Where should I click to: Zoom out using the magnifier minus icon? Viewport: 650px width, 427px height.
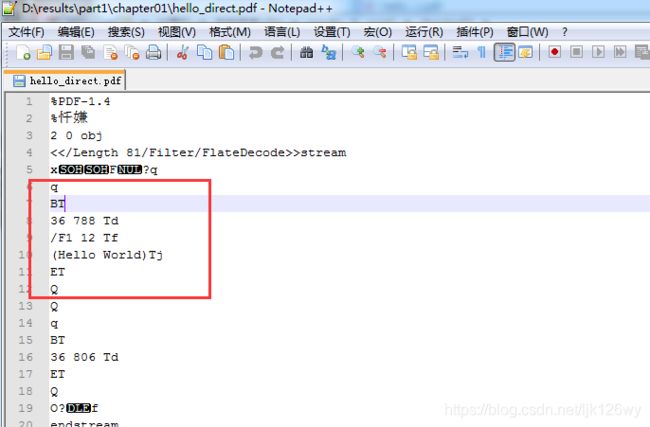click(x=380, y=53)
